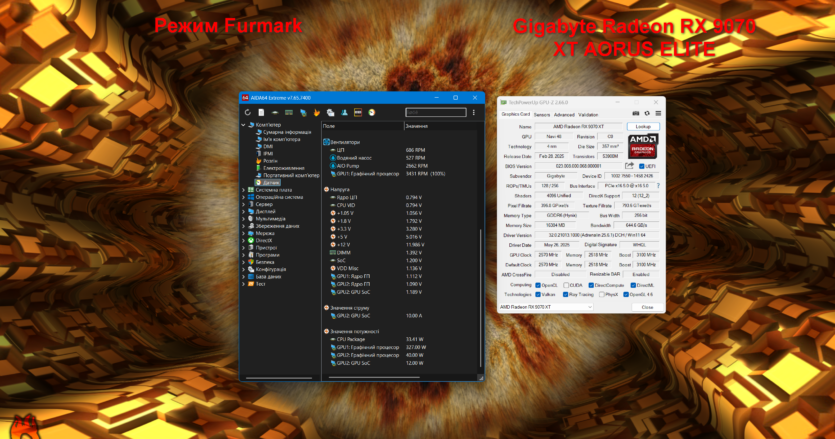The height and width of the screenshot is (439, 835).
Task: Expand the Мультимедіа tree node
Action: point(243,219)
